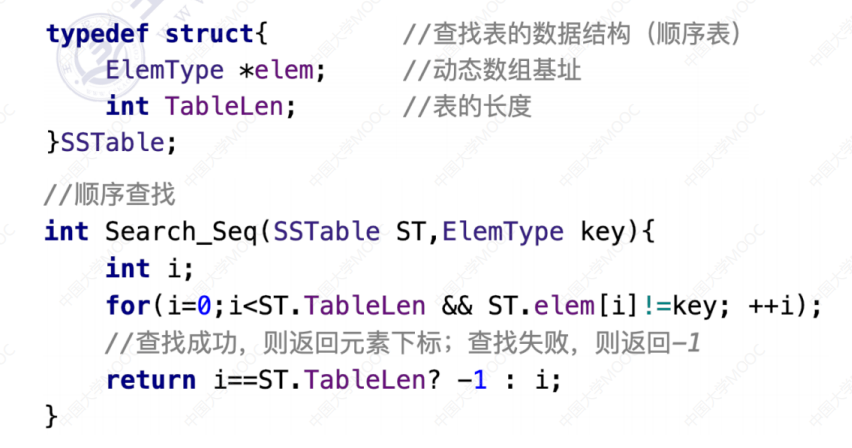The width and height of the screenshot is (852, 448).
Task: Click the typedef keyword
Action: tap(97, 34)
